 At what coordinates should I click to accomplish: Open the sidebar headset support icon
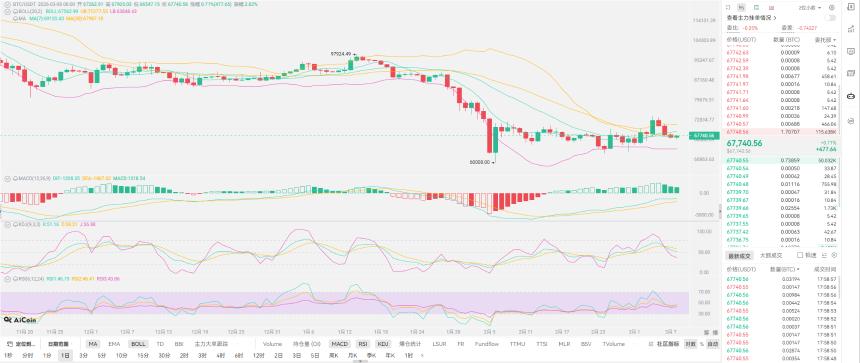pos(851,120)
